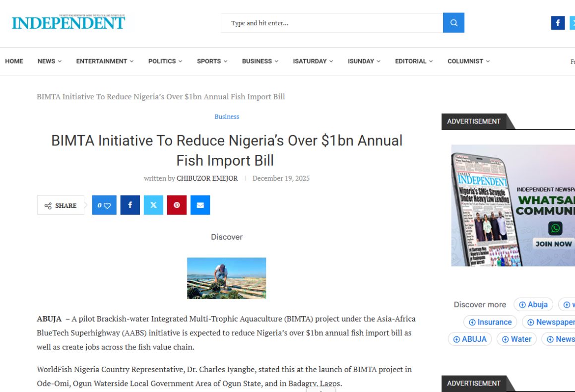Image resolution: width=575 pixels, height=392 pixels.
Task: Share article on Facebook
Action: 130,205
